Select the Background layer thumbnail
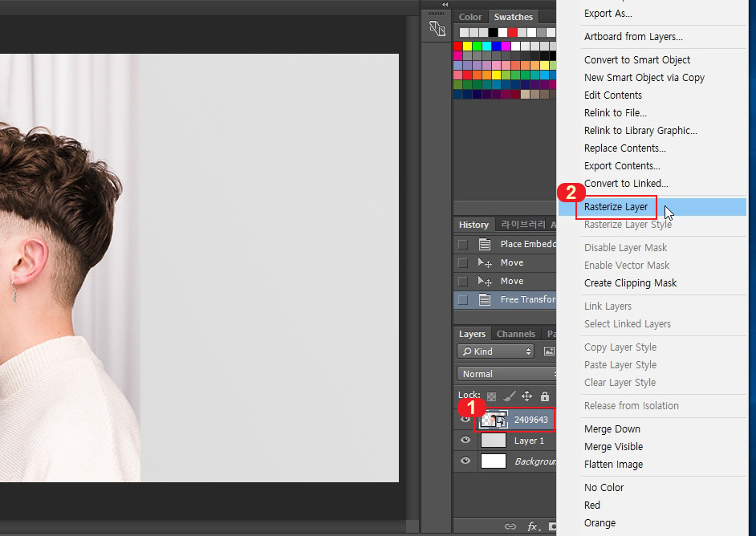This screenshot has height=536, width=756. pyautogui.click(x=494, y=461)
